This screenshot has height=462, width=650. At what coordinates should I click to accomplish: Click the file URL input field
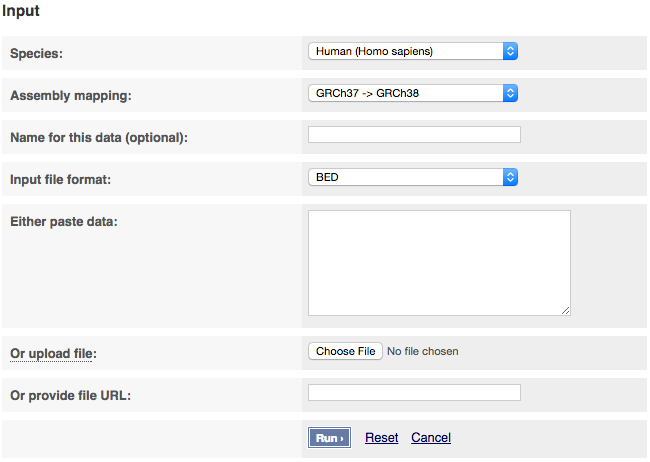414,393
